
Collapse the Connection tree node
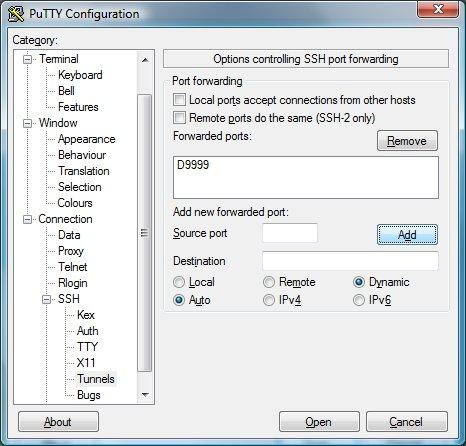27,219
